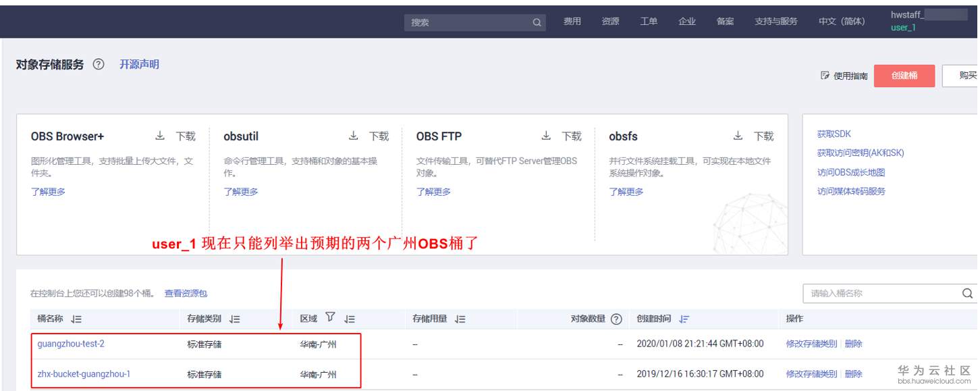Viewport: 980px width, 391px height.
Task: Click the 购买 button
Action: [x=961, y=76]
